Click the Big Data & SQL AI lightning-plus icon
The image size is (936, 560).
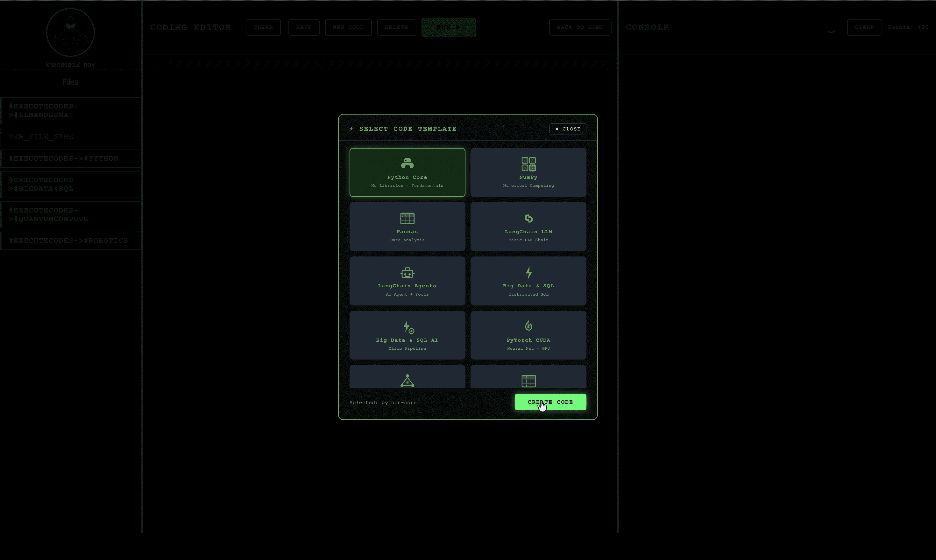point(408,327)
